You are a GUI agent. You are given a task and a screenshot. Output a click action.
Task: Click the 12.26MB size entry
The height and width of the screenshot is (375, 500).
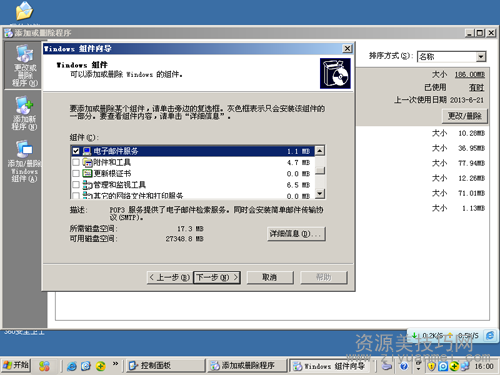coord(471,178)
